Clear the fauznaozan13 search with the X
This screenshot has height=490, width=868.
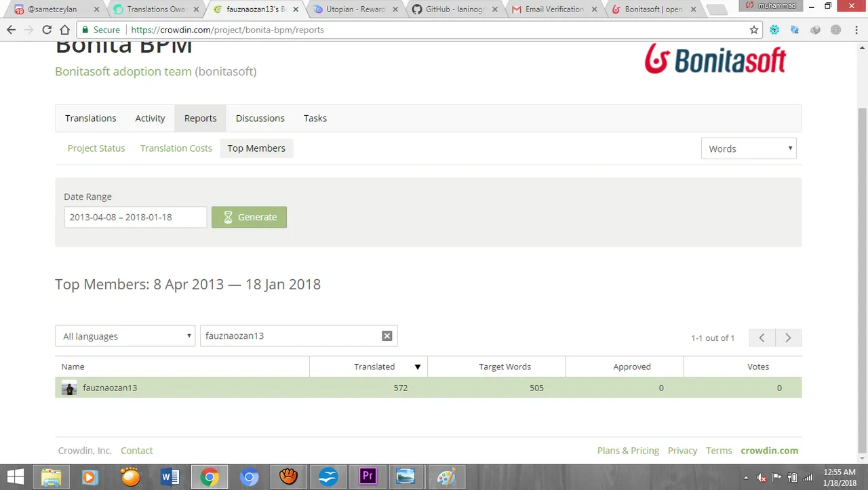(x=387, y=336)
